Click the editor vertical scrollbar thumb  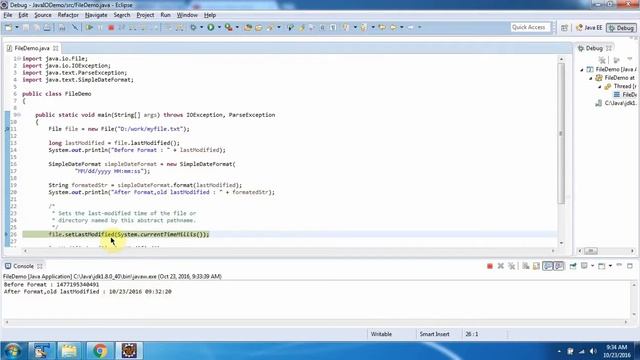pos(561,133)
